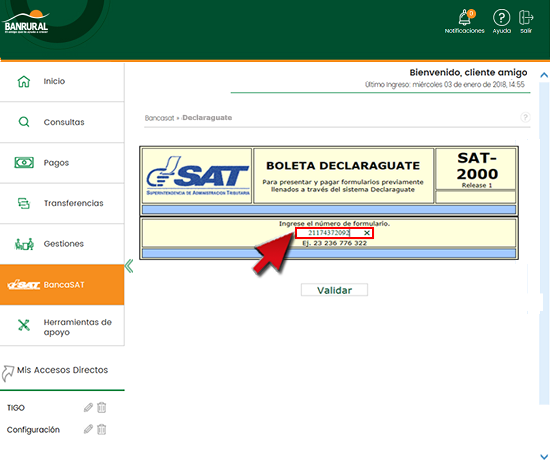Open the Transferencias menu item
This screenshot has height=472, width=550.
coord(62,203)
